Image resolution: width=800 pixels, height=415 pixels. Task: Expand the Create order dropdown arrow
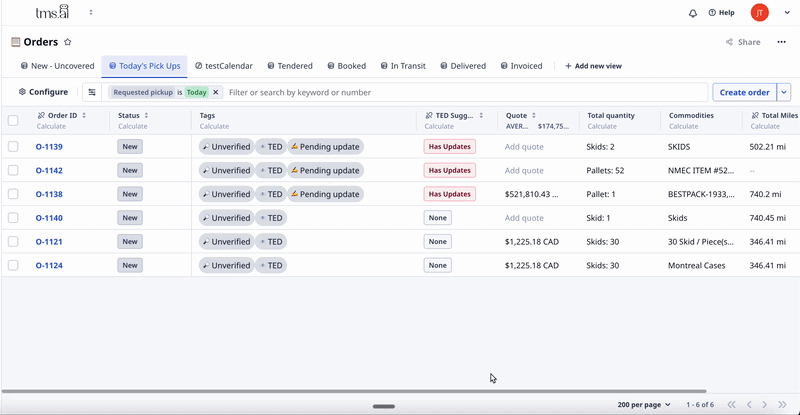click(784, 92)
